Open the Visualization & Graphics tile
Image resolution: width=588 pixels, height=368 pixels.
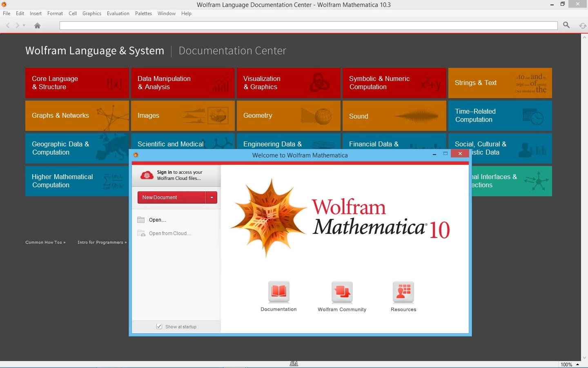click(289, 83)
